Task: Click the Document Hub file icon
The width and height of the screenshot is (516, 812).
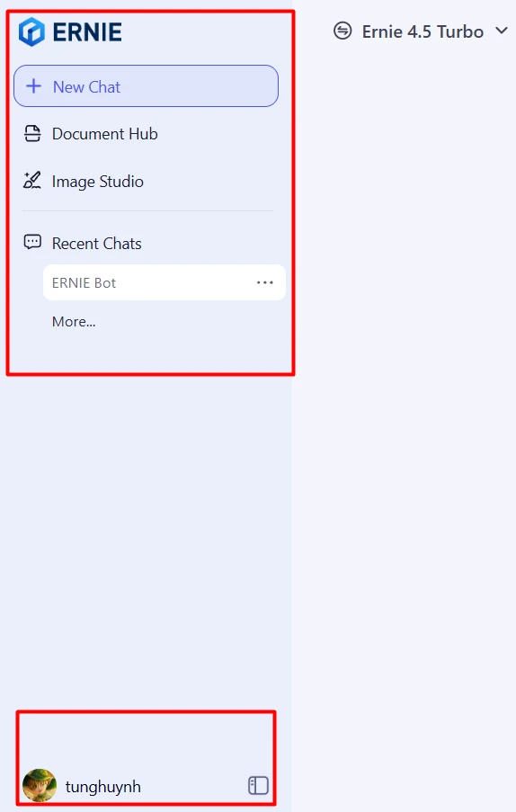Action: click(x=32, y=134)
